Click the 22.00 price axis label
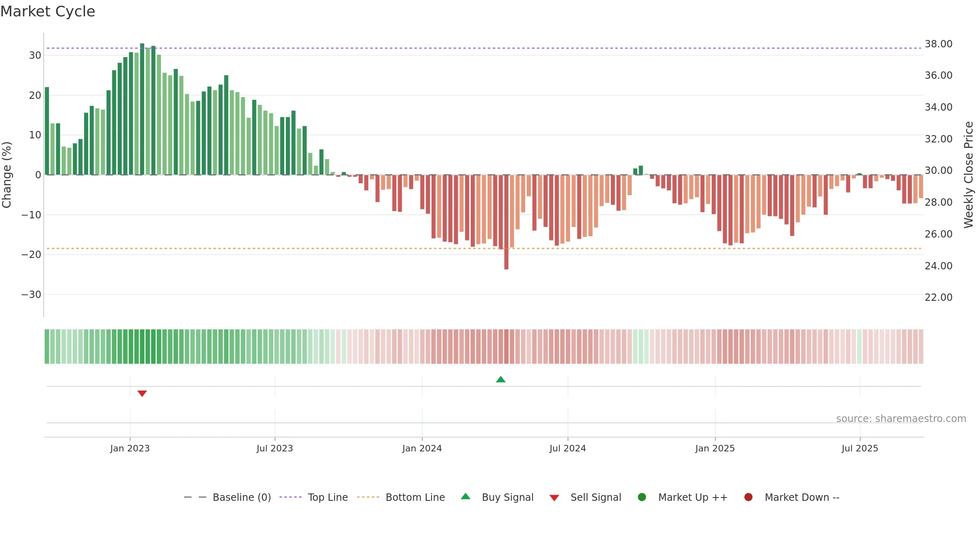Image resolution: width=980 pixels, height=551 pixels. [938, 298]
